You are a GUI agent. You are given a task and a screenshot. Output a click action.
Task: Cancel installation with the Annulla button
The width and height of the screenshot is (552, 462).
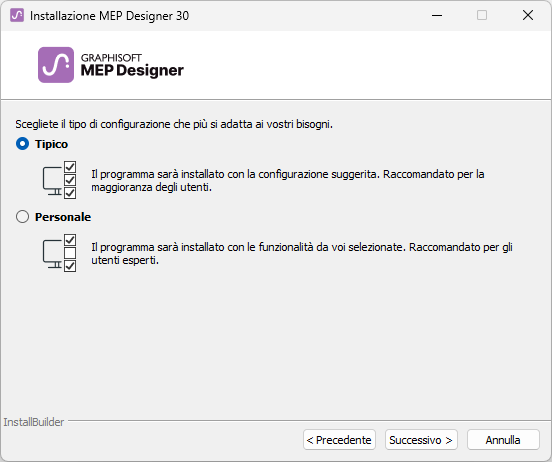[x=503, y=439]
